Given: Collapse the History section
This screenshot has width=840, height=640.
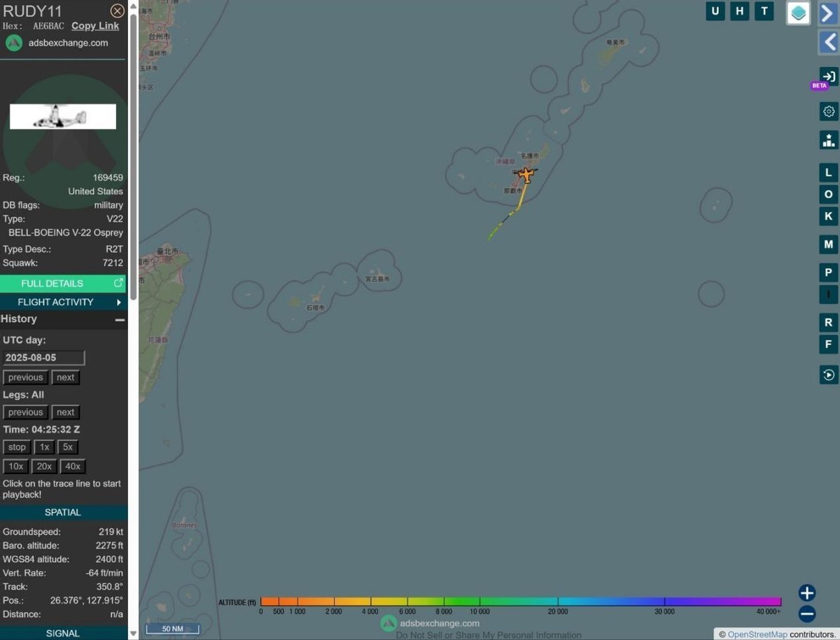Looking at the screenshot, I should [120, 319].
